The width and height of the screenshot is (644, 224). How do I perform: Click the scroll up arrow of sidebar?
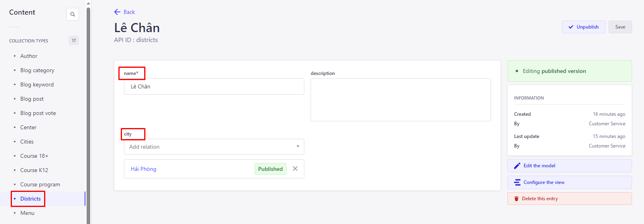(88, 3)
